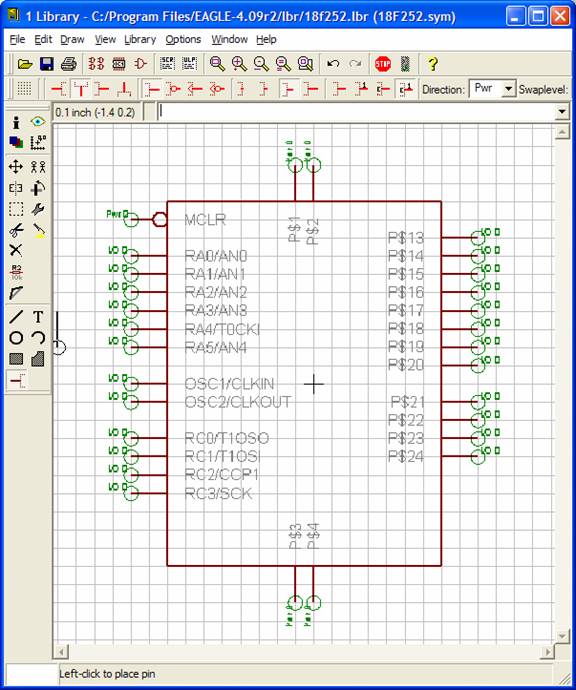Screen dimensions: 576x690
Task: Click the horizontal scrollbar right arrow
Action: coord(548,651)
